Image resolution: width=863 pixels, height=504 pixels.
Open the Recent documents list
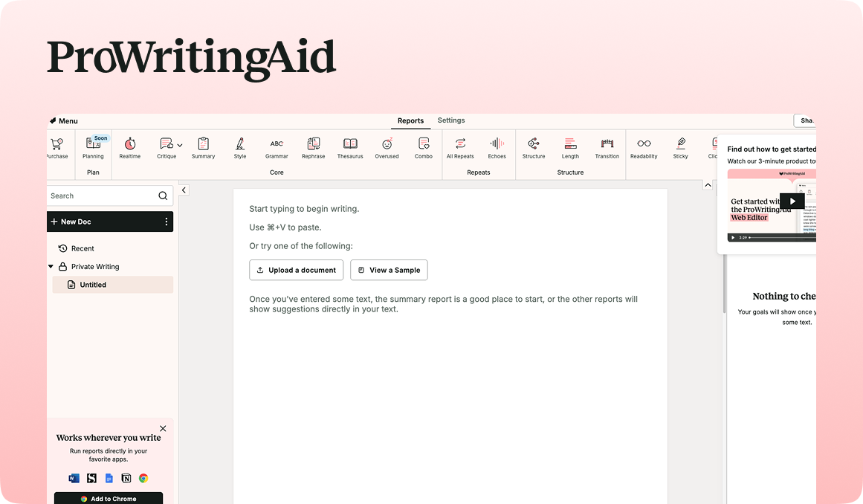tap(77, 249)
